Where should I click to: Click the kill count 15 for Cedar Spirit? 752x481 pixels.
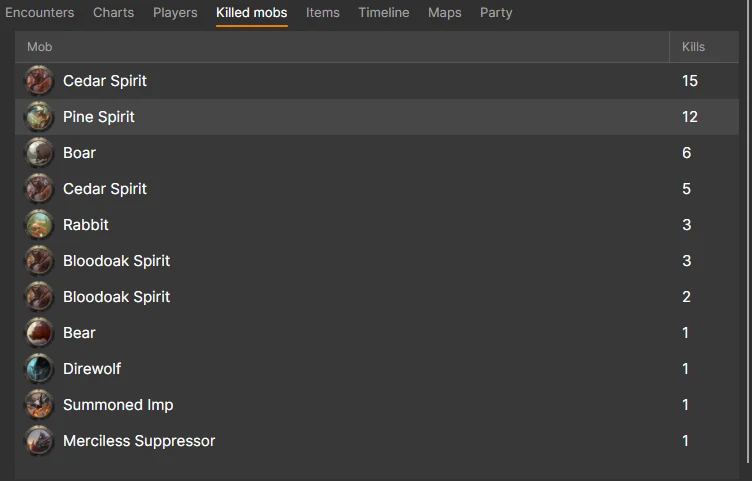click(690, 81)
